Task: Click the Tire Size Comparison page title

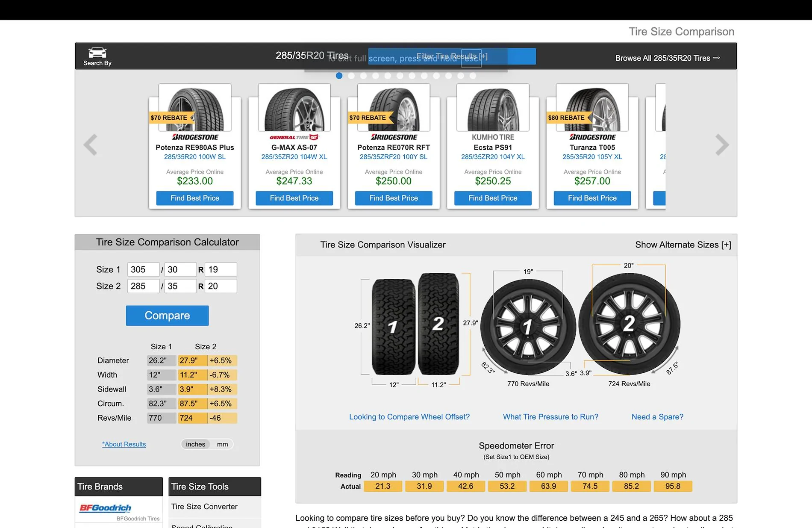Action: 682,32
